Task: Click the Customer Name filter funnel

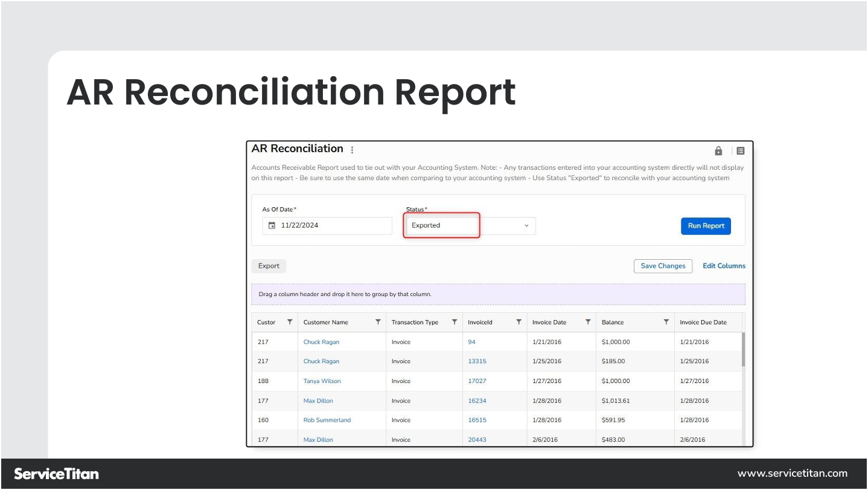Action: [x=378, y=322]
